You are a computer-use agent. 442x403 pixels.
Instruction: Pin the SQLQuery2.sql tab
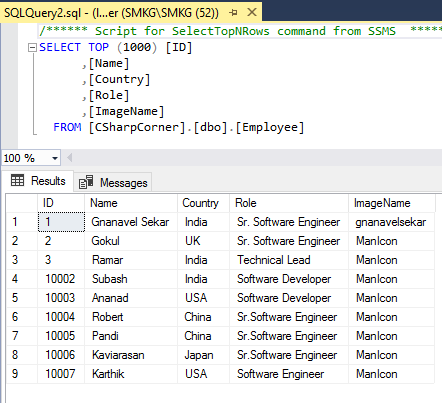(233, 13)
